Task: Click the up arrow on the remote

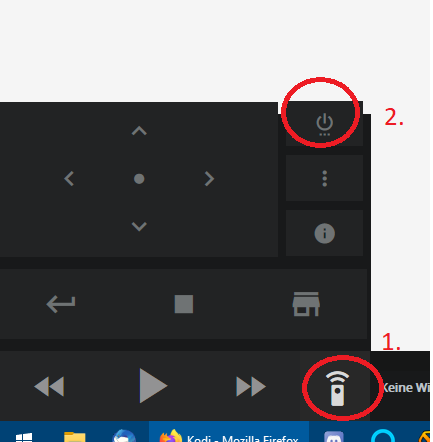Action: 139,131
